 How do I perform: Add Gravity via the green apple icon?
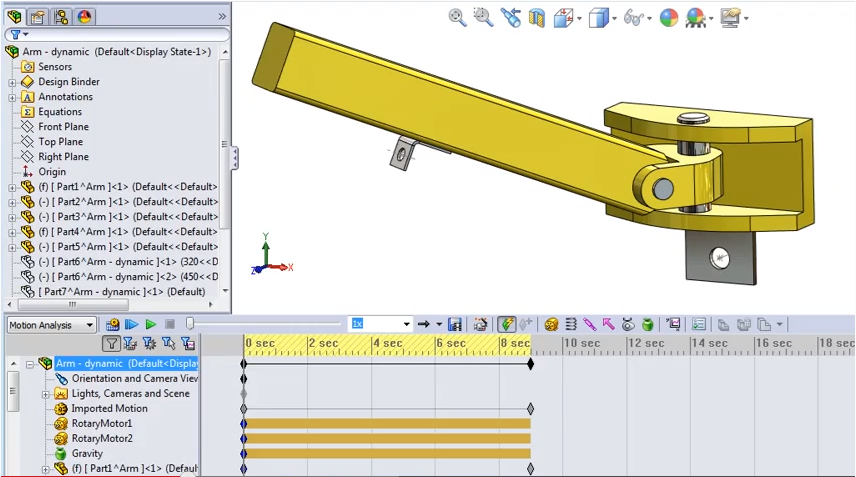[647, 325]
